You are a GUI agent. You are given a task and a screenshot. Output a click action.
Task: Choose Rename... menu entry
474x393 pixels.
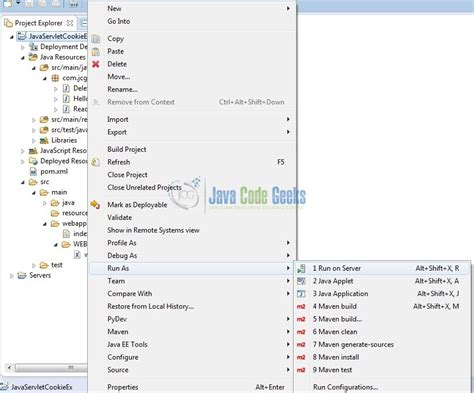coord(192,89)
